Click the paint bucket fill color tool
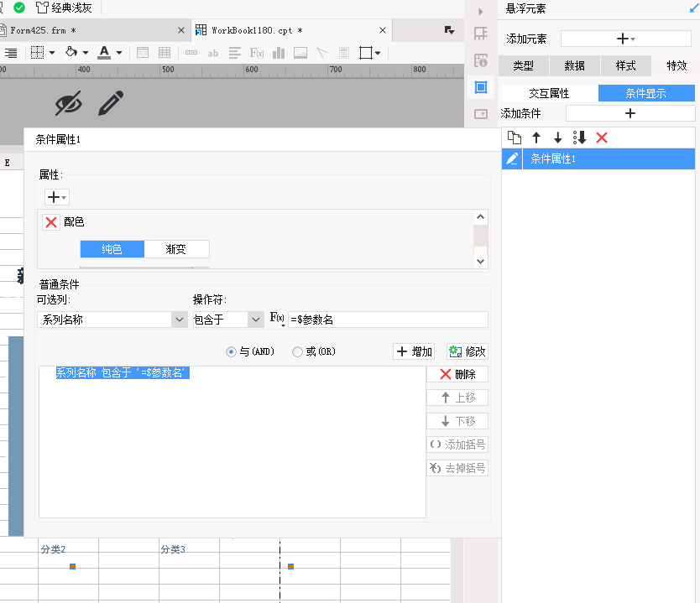 click(x=71, y=53)
